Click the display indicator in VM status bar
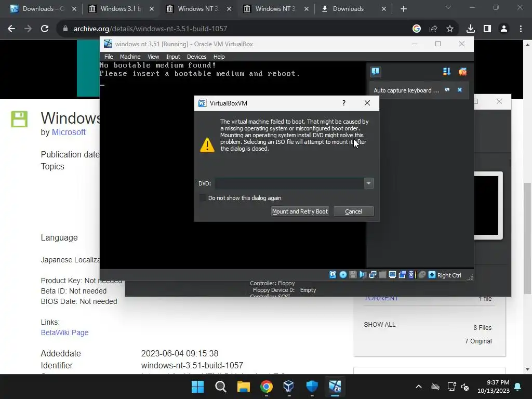The height and width of the screenshot is (399, 532). [392, 275]
